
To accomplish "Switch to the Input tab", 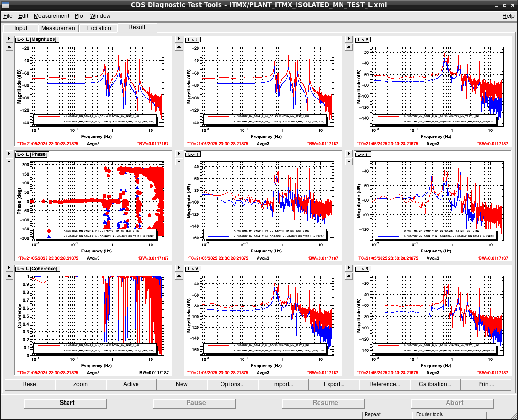I will 21,28.
